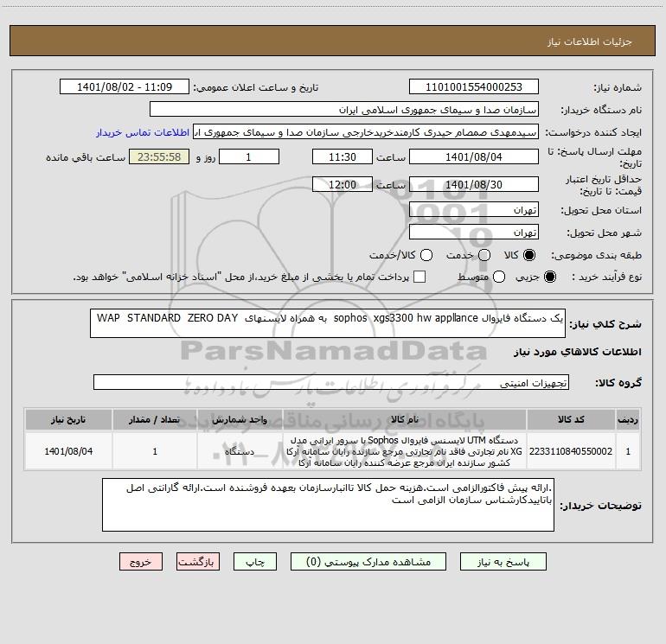This screenshot has width=666, height=644.
Task: Click the need date cell 1401/08/04
Action: coord(68,451)
